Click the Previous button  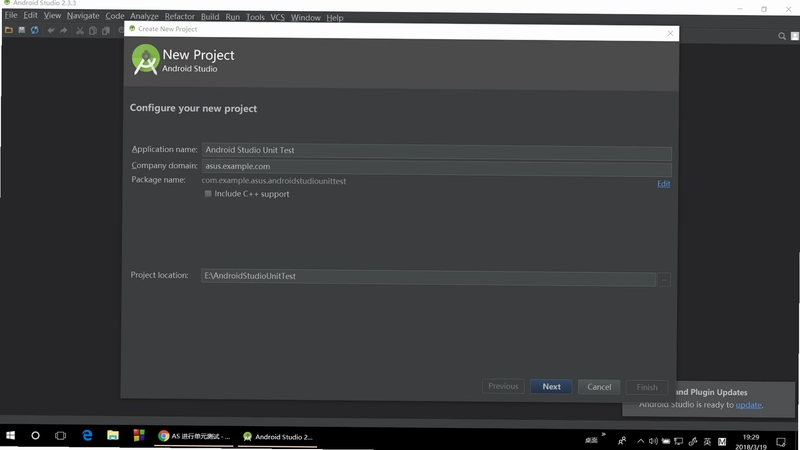[503, 386]
